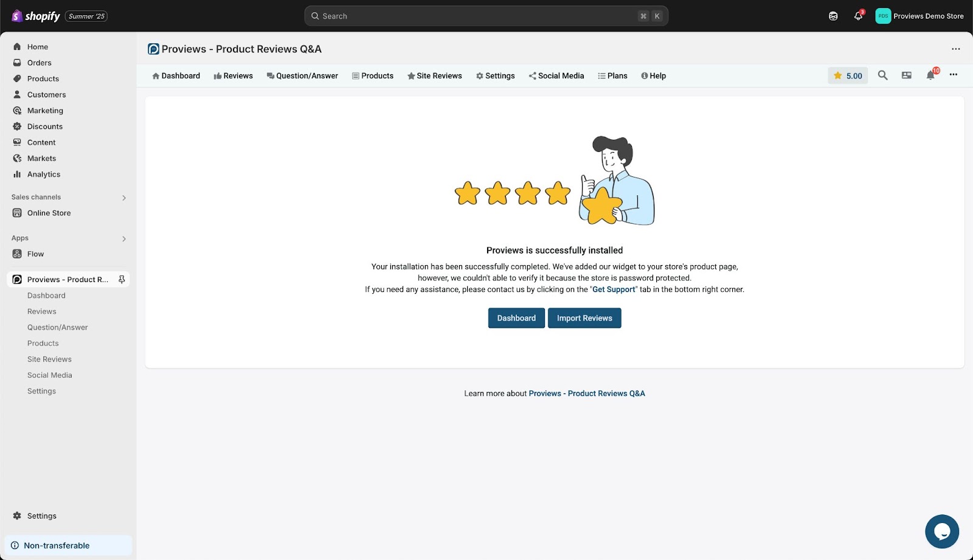Open Proviews notifications bell with 10 badge
The image size is (973, 560).
pyautogui.click(x=930, y=75)
